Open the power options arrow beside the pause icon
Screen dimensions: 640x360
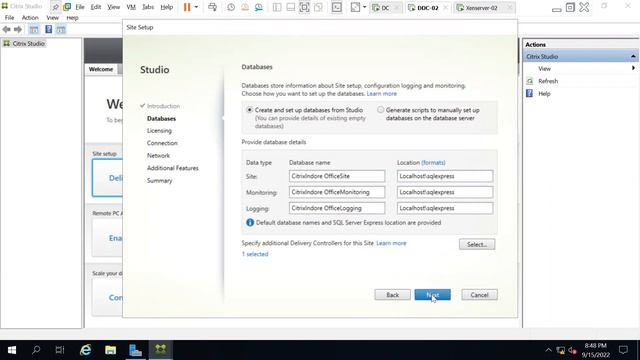point(196,7)
